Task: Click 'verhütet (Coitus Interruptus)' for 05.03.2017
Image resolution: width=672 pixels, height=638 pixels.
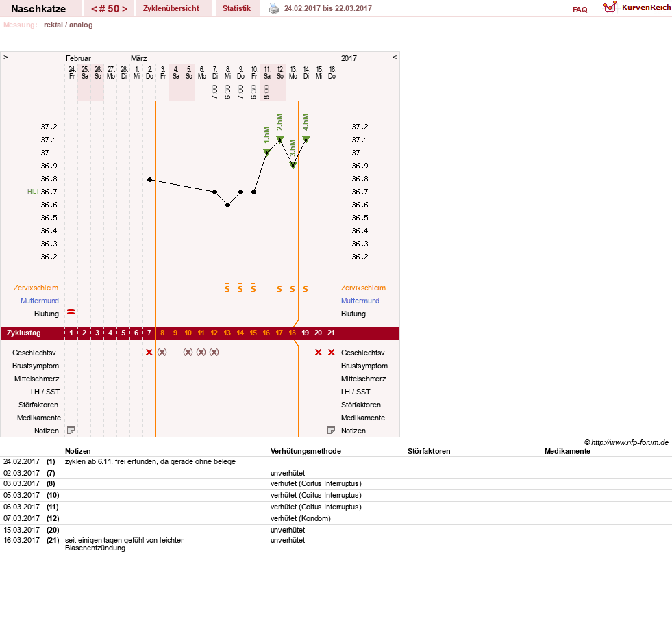Action: point(316,495)
